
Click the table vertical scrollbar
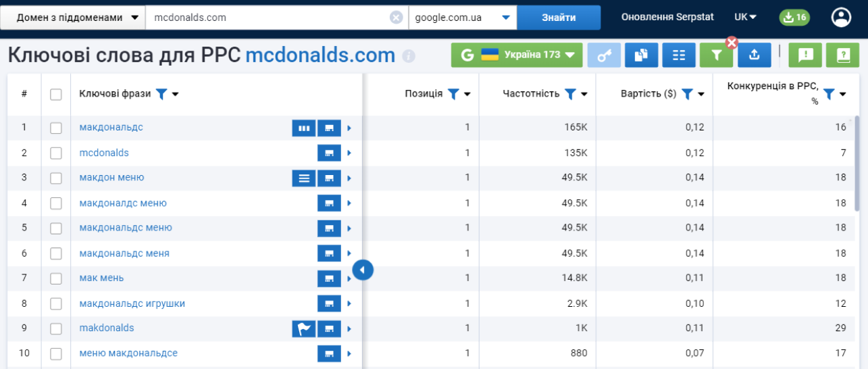click(858, 162)
